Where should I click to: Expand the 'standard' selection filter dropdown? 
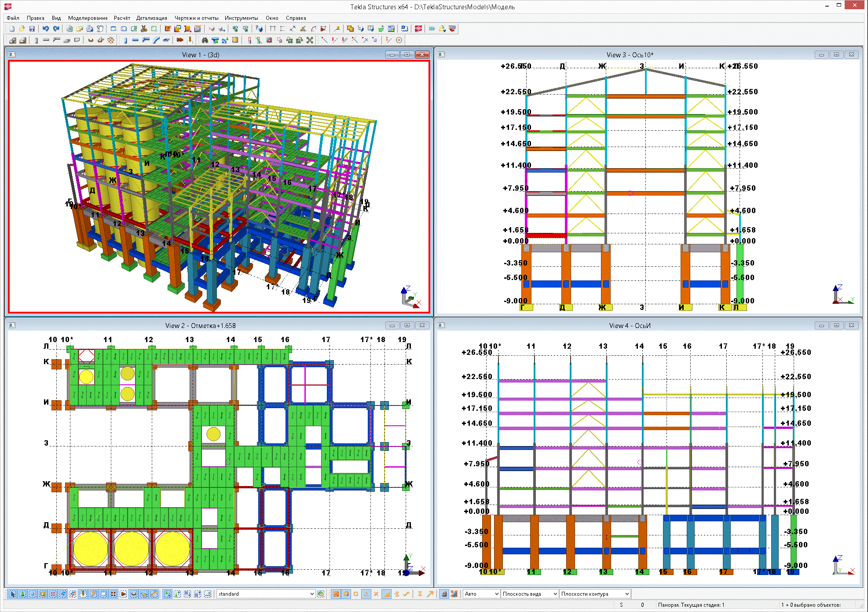(x=312, y=594)
